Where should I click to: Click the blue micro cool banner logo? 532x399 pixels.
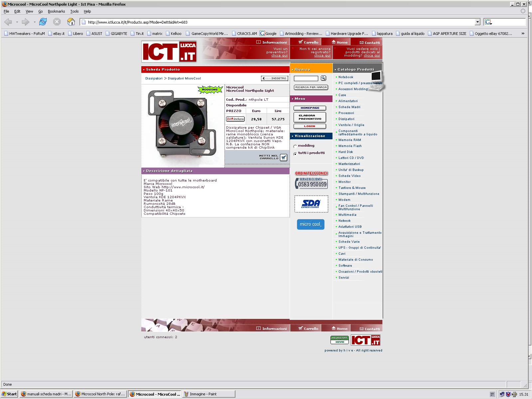pyautogui.click(x=311, y=224)
